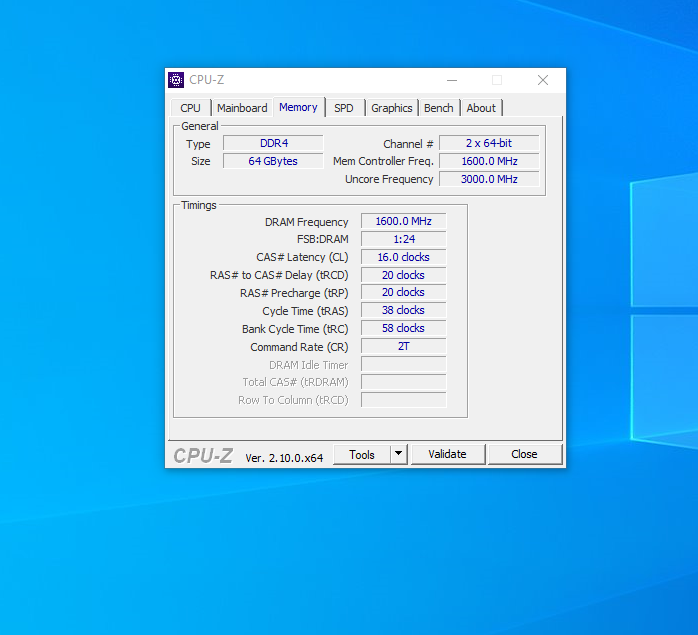Click the 2 x 64-bit channel value

(x=489, y=143)
